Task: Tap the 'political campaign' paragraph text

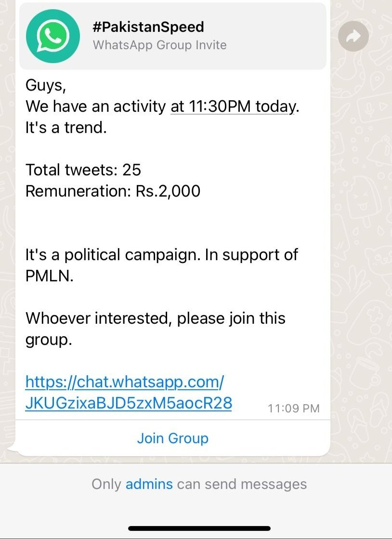Action: (162, 265)
